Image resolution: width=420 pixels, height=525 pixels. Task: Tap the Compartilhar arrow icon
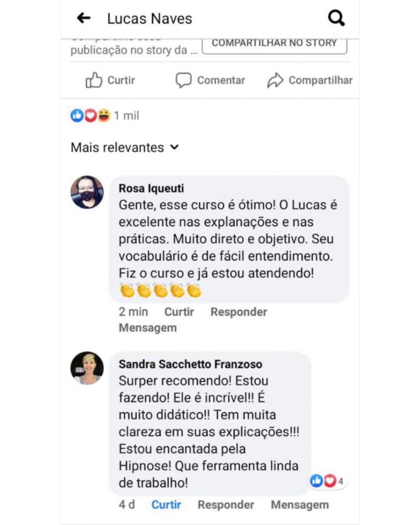[275, 80]
